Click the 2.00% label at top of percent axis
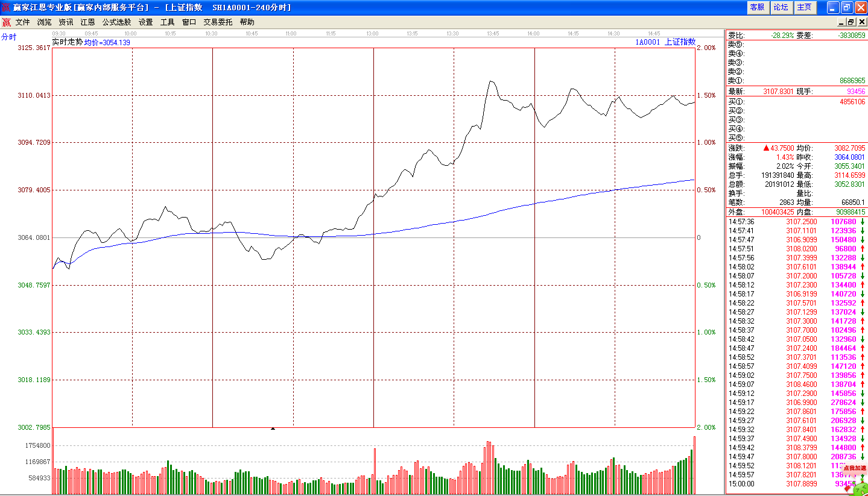 pyautogui.click(x=706, y=48)
